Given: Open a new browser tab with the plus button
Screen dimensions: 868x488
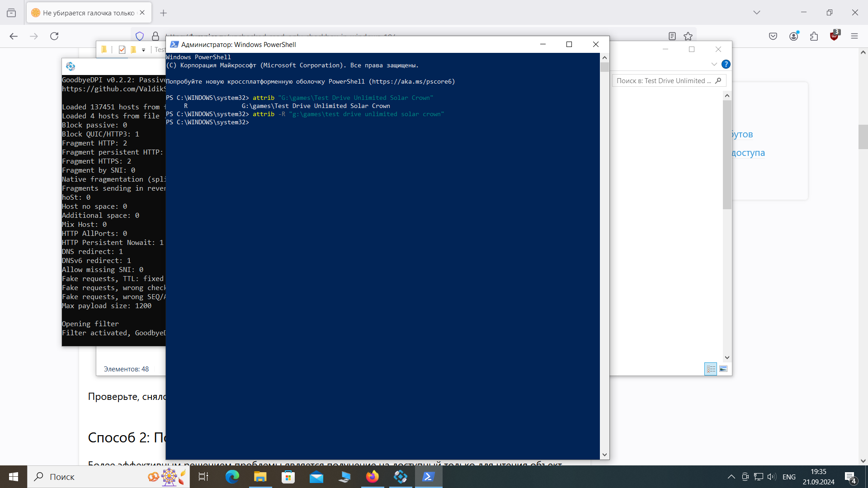Looking at the screenshot, I should pyautogui.click(x=164, y=13).
